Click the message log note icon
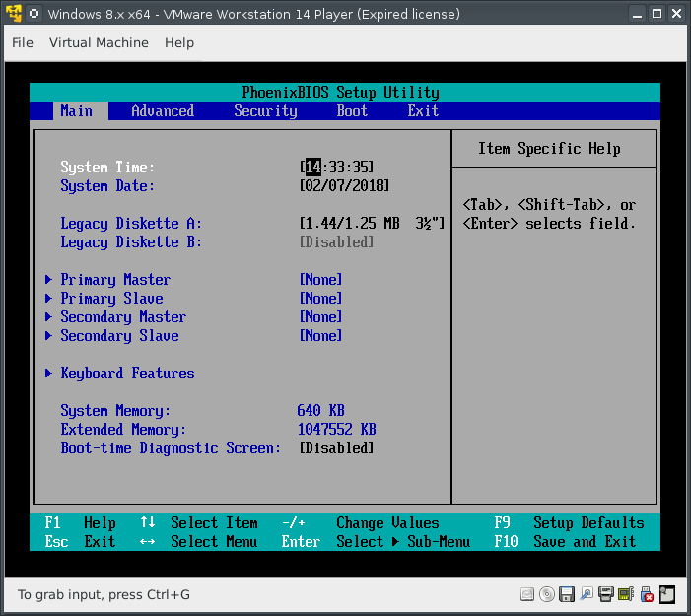This screenshot has height=616, width=691. 667,594
